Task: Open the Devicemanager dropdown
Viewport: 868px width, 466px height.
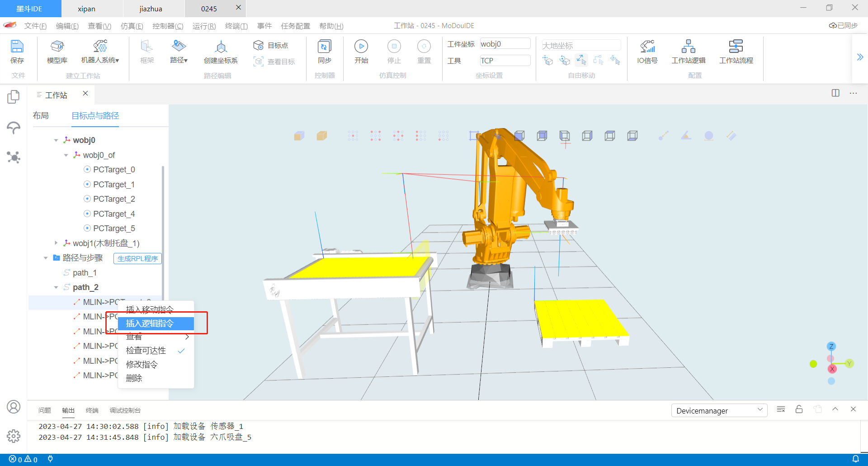Action: tap(719, 410)
